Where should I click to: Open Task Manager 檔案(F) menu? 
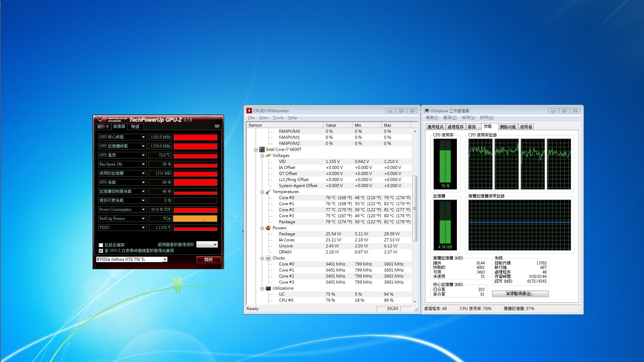432,118
